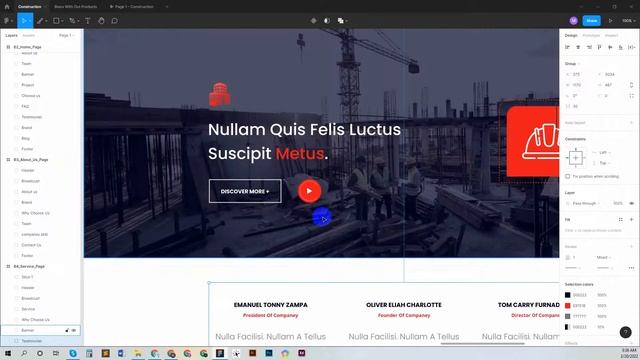Open the Boolean operations tool
This screenshot has height=360, width=640.
pyautogui.click(x=341, y=20)
